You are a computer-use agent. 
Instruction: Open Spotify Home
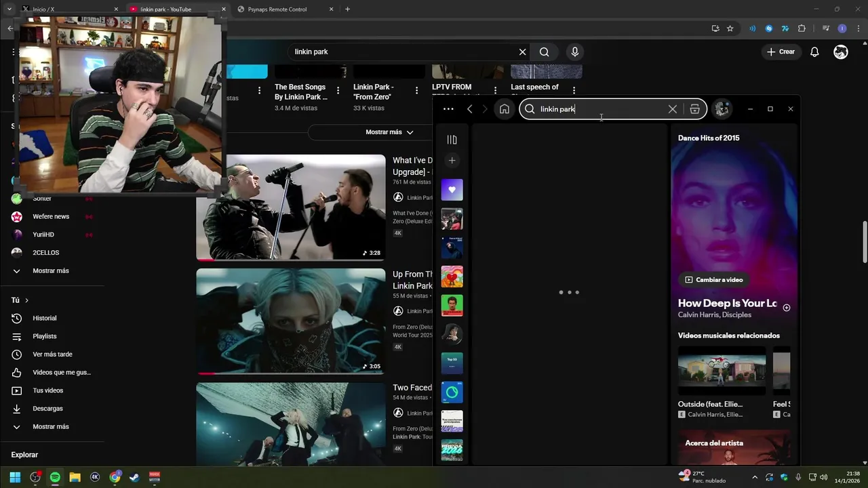point(505,109)
